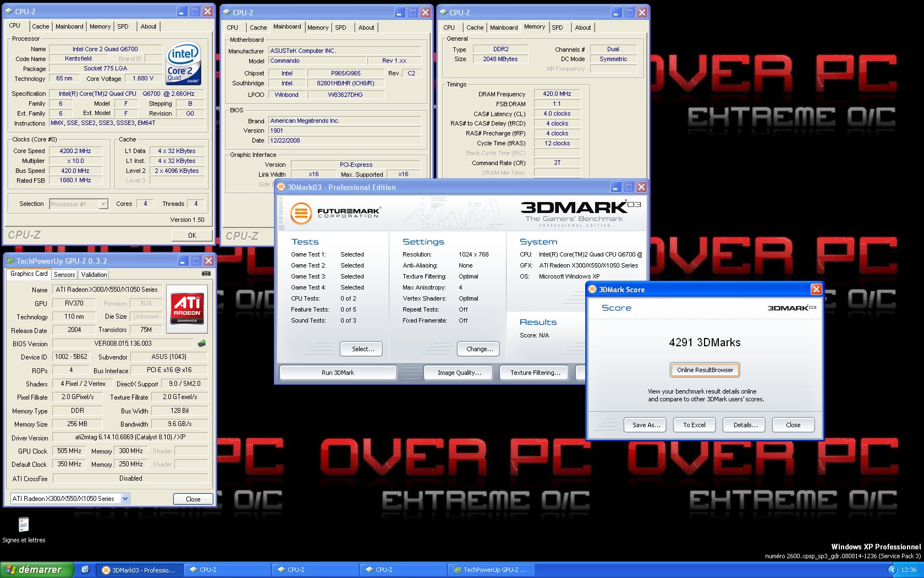Click Close button in 3DMark Score dialog
924x578 pixels.
point(793,425)
